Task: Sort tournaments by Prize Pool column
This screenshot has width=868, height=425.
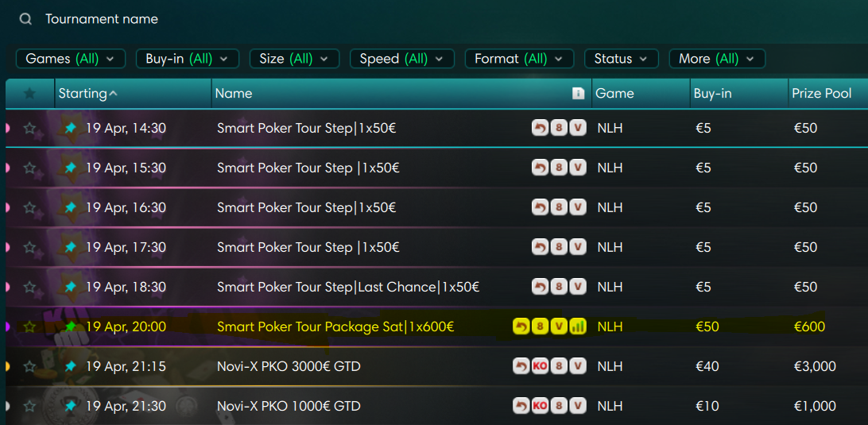Action: [821, 94]
